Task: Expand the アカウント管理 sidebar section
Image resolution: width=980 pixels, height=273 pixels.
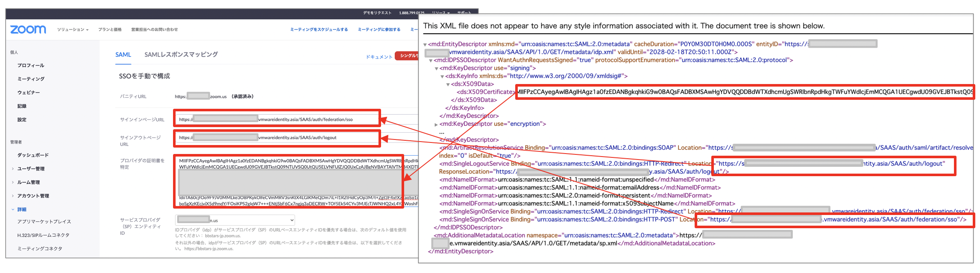Action: 33,196
